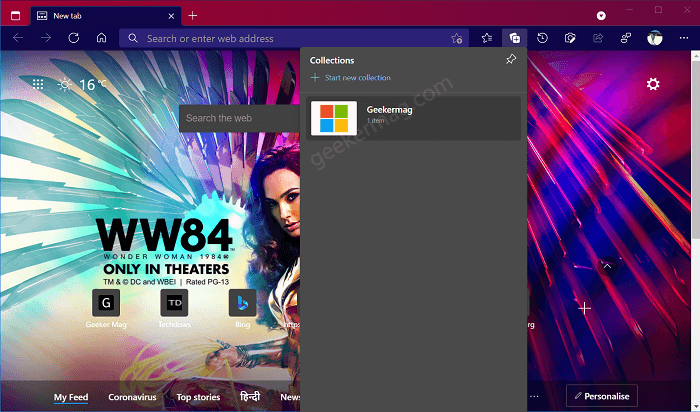Open the Home page
Viewport: 700px width, 412px height.
click(101, 38)
